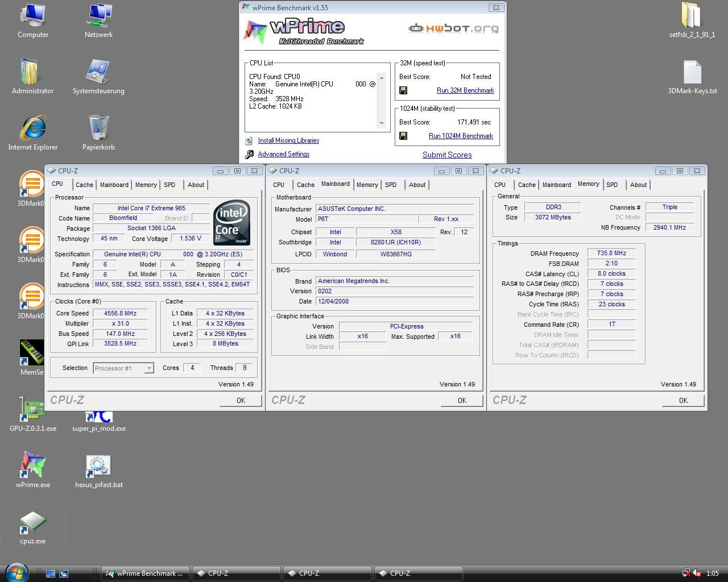Click the Install Missing Libraries link
The height and width of the screenshot is (582, 728).
288,140
